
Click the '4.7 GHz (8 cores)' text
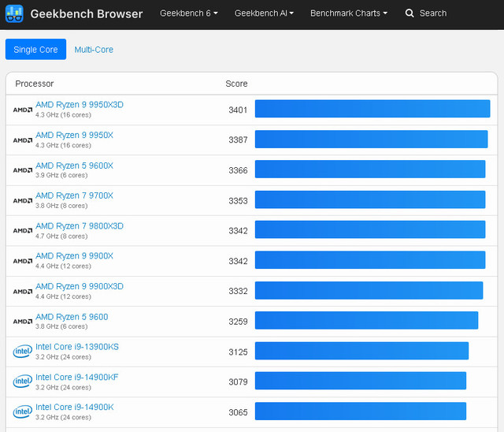pos(61,236)
